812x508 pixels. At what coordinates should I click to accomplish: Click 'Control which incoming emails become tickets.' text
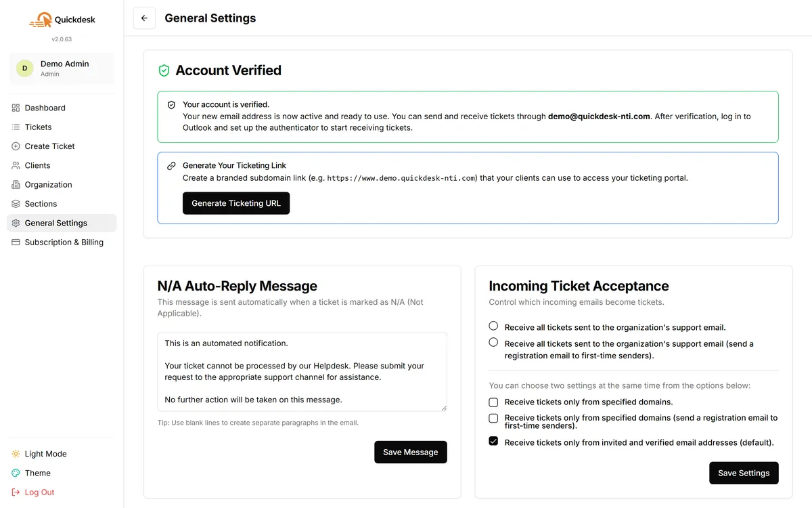point(577,302)
